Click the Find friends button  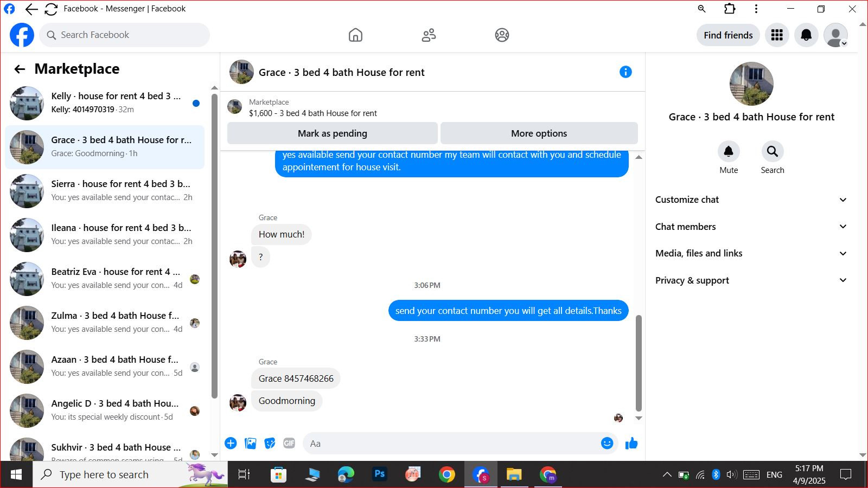click(728, 35)
